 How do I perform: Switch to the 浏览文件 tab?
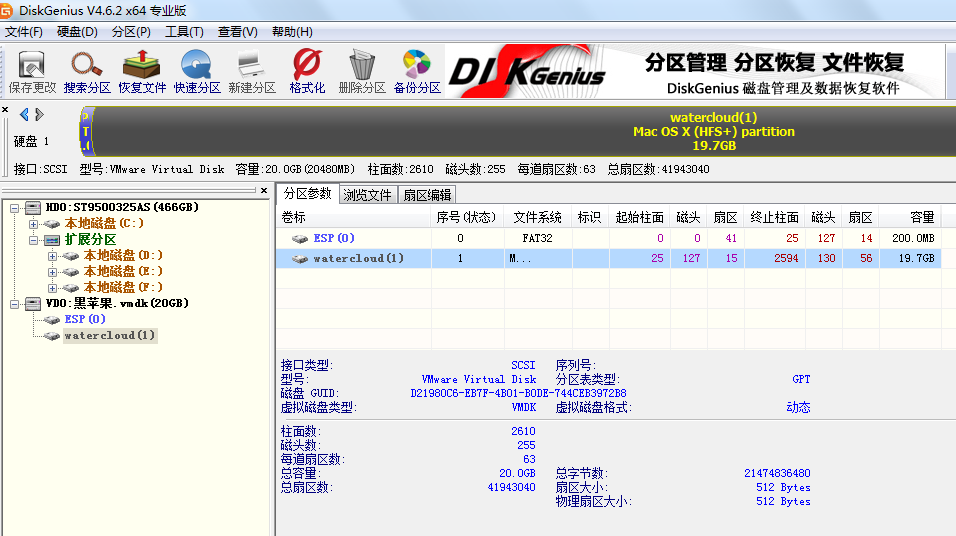[367, 195]
